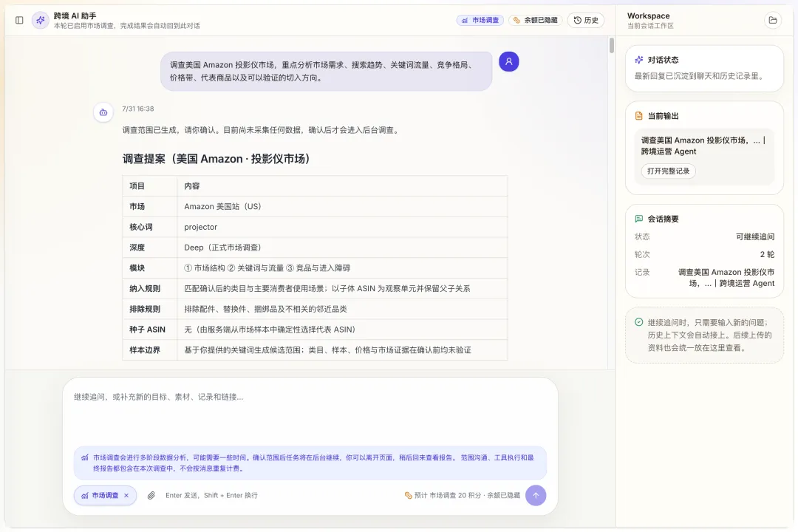This screenshot has height=532, width=798.
Task: Click the assistant robot avatar icon
Action: (x=103, y=112)
